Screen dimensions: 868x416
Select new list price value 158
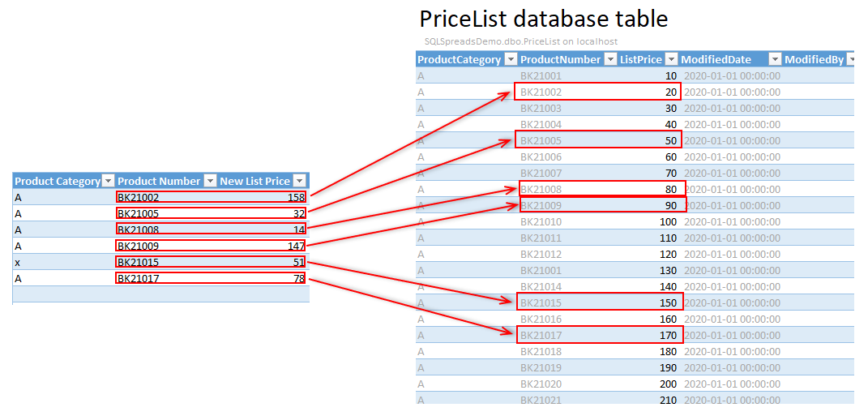pyautogui.click(x=296, y=196)
